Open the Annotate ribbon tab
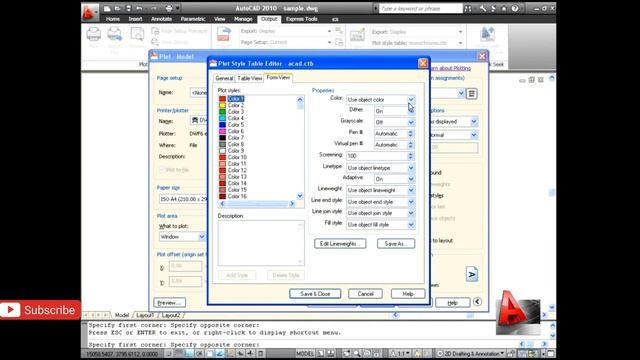640x360 pixels. click(x=161, y=19)
